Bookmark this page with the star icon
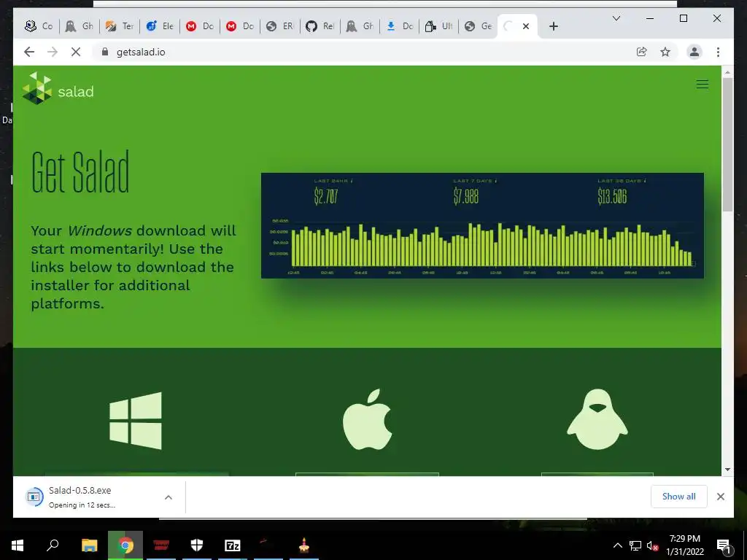Screen dimensions: 747x560 (x=665, y=52)
